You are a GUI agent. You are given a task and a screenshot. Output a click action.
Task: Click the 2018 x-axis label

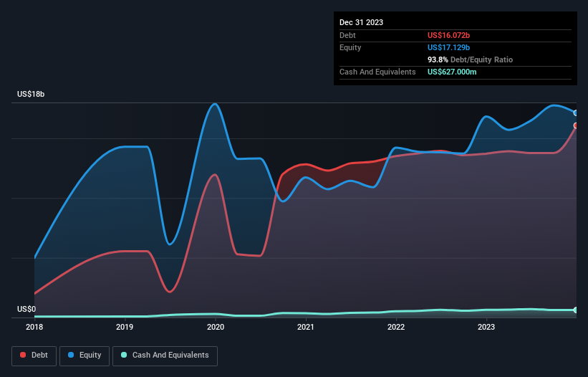(x=34, y=327)
